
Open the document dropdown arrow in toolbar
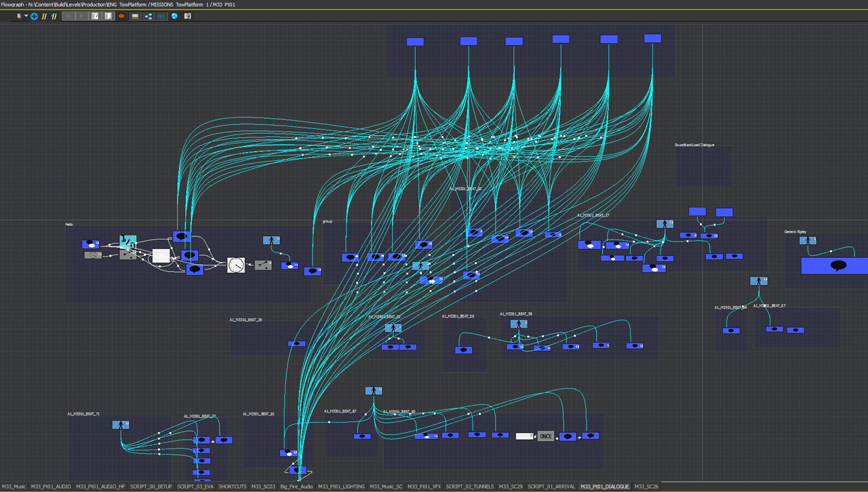pos(26,16)
